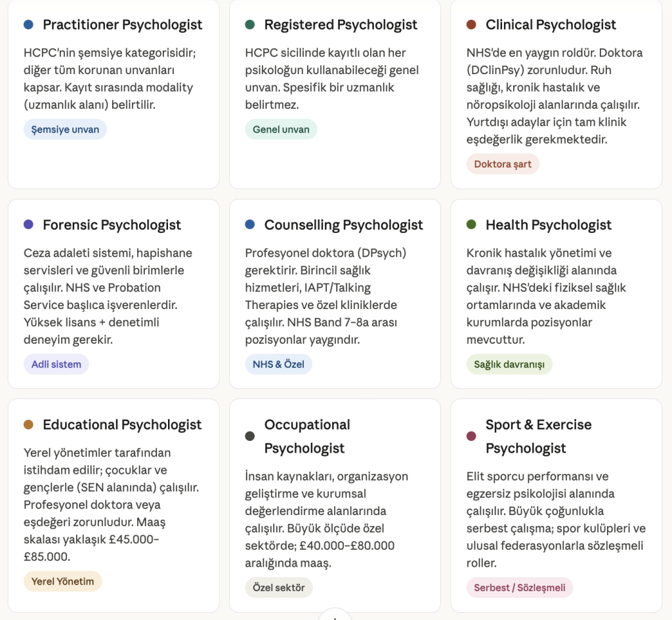672x620 pixels.
Task: Click the blue dot beside Practitioner Psychologist
Action: pos(28,25)
